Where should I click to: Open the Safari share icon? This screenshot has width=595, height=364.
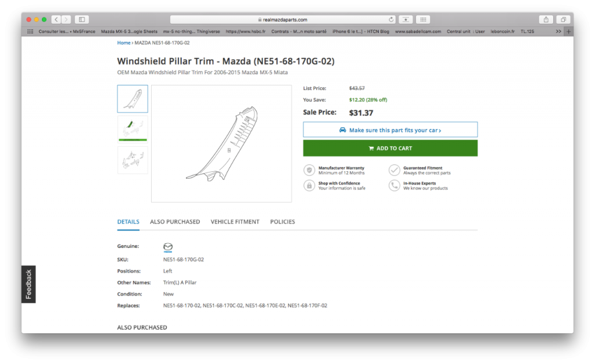point(546,19)
